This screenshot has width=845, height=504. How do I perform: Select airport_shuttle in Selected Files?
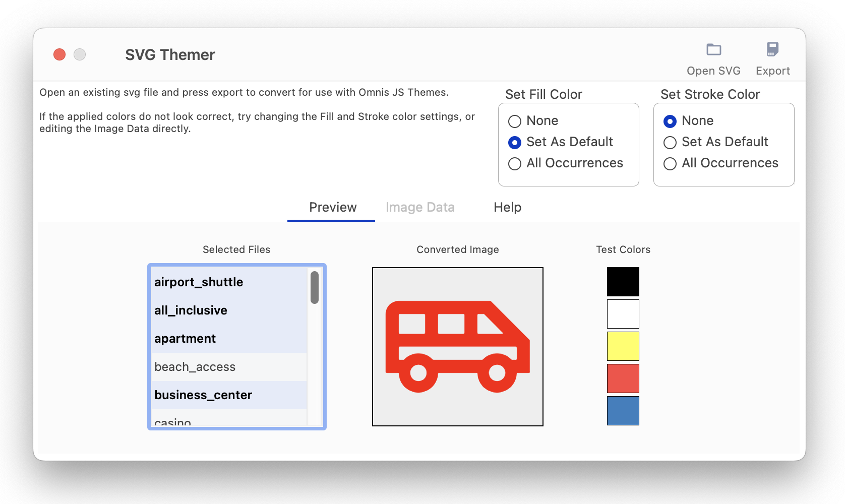point(229,282)
